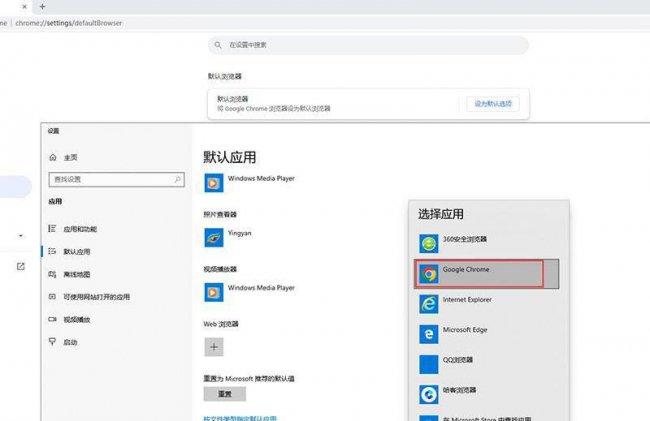Click the 可使用网站打开的应用 icon

tap(52, 297)
